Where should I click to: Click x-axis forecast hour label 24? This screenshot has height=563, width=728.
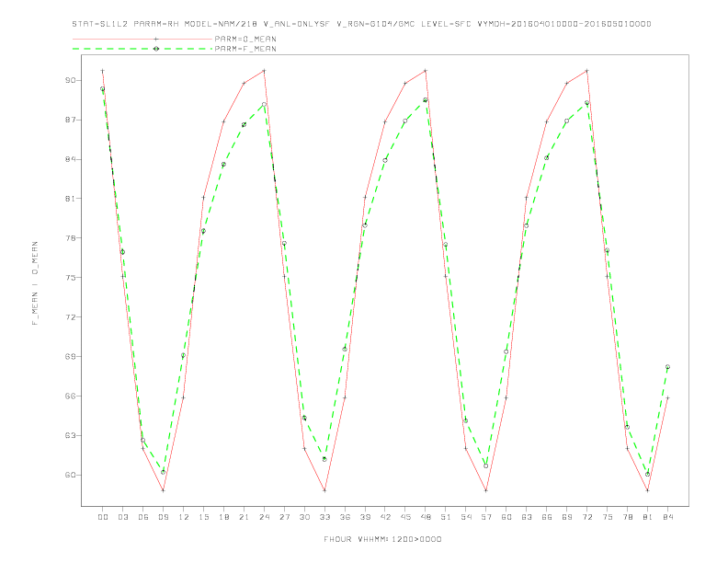[x=264, y=517]
